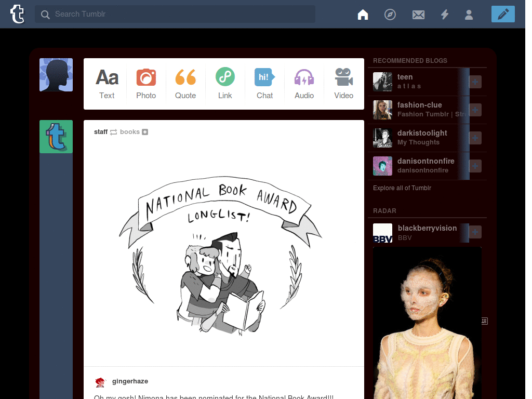Open the fashion-clue recommended blog
Screen dimensions: 532x399
[419, 105]
